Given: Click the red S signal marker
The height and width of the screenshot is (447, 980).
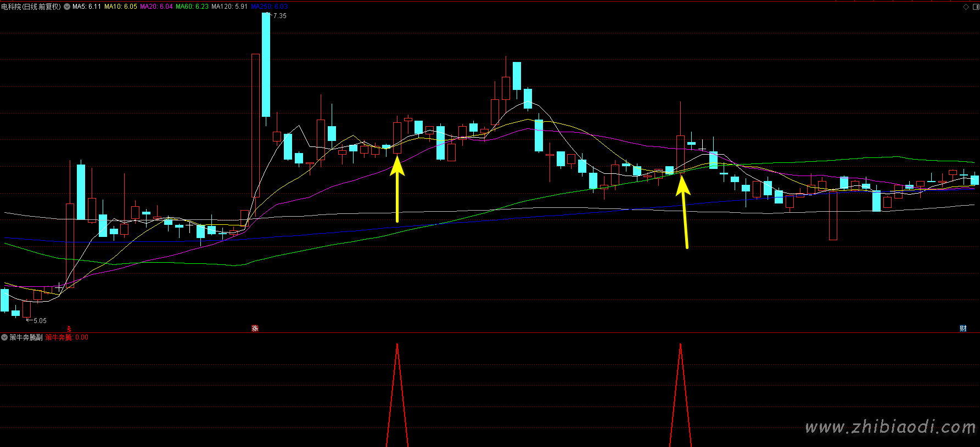Looking at the screenshot, I should click(x=69, y=329).
